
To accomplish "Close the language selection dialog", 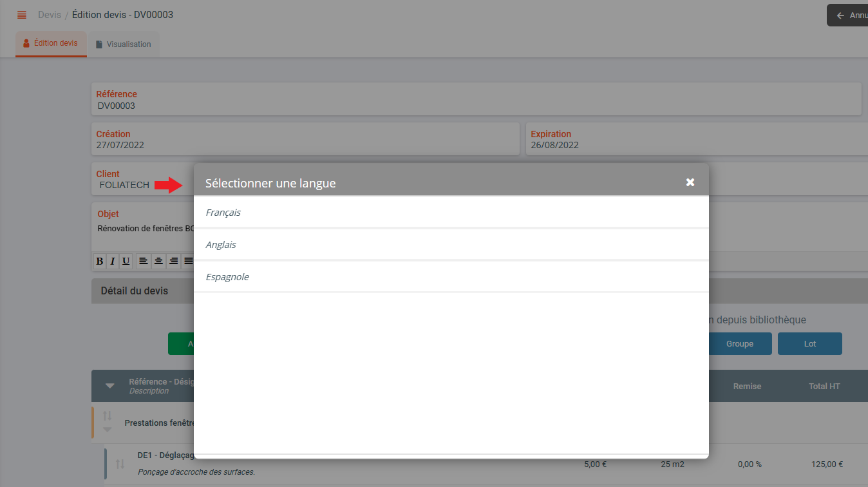I will [690, 182].
